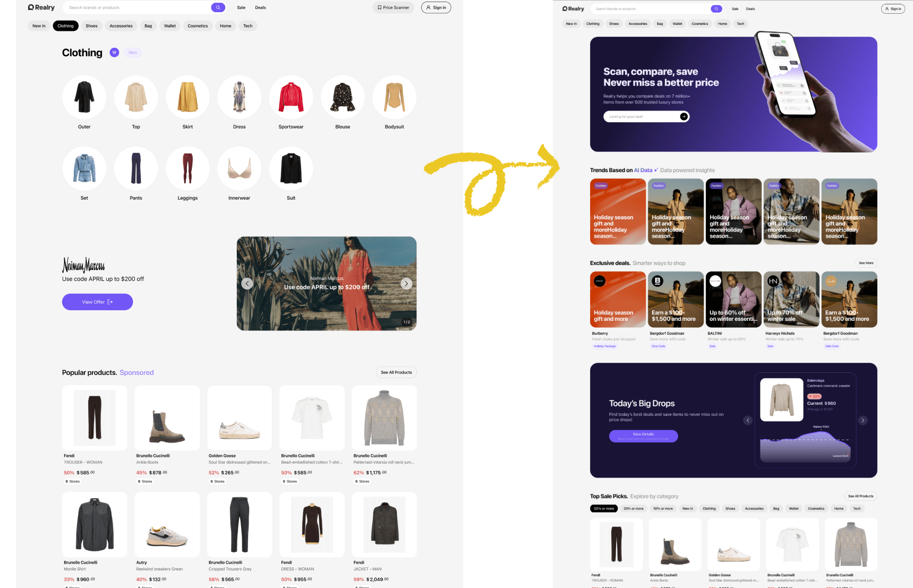Viewport: 913px width, 588px height.
Task: Open the Balenciaga cashmere sweater thumbnail
Action: tap(781, 399)
